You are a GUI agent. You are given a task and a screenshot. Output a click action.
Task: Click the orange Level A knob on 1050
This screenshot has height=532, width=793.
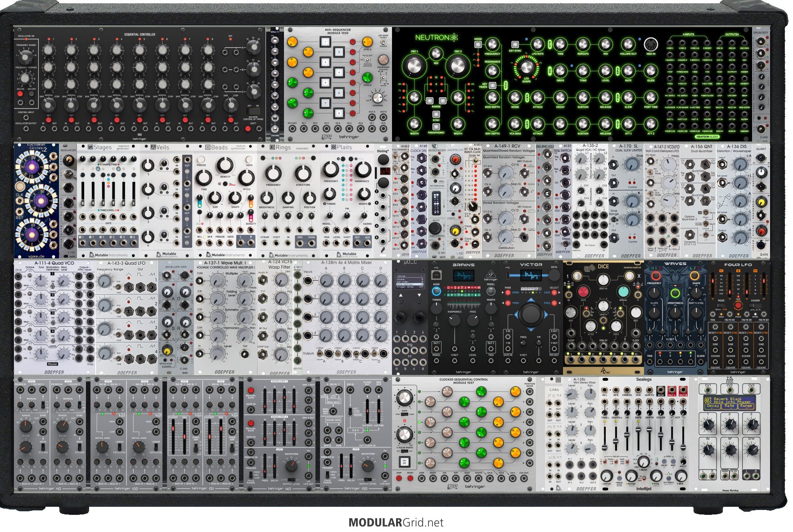pyautogui.click(x=367, y=42)
